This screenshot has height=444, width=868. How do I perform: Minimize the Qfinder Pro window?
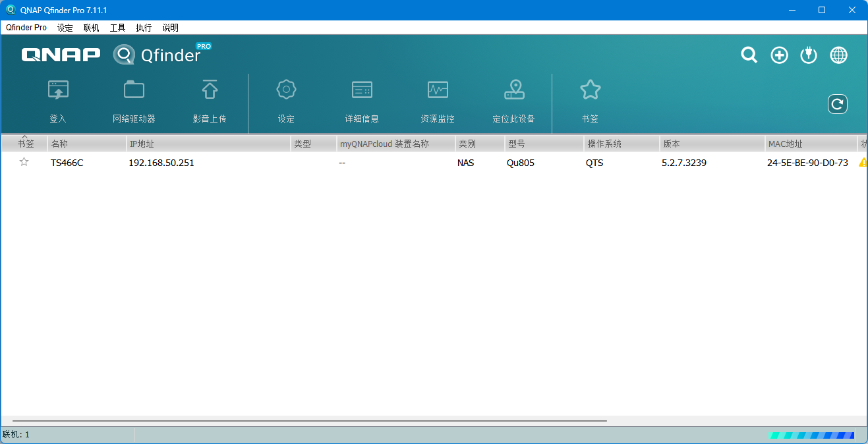point(792,10)
